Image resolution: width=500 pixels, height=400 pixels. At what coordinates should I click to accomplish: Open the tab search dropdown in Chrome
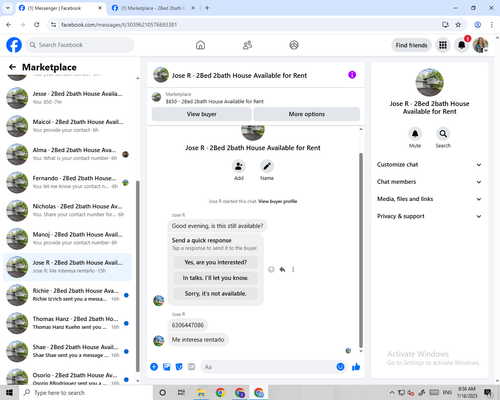click(7, 8)
